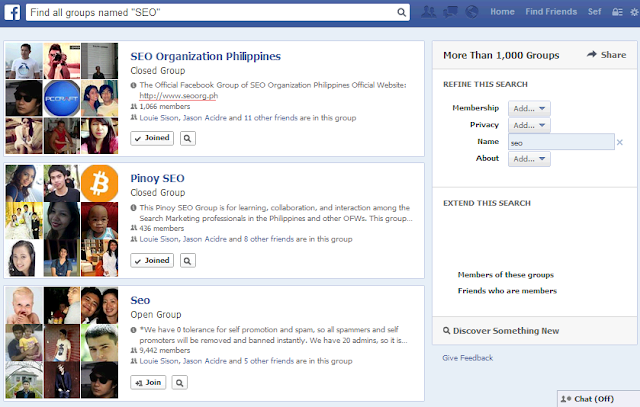
Task: Join the Seo open group
Action: 148,383
